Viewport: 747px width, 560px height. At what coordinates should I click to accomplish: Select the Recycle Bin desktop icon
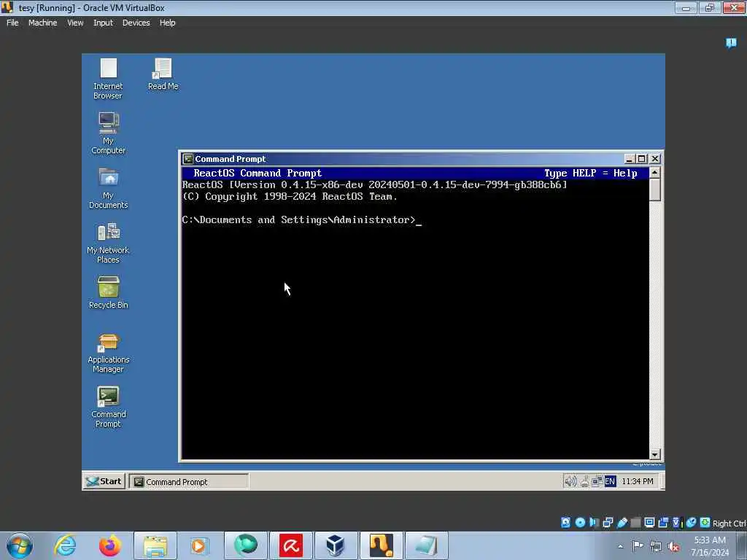[x=108, y=293]
